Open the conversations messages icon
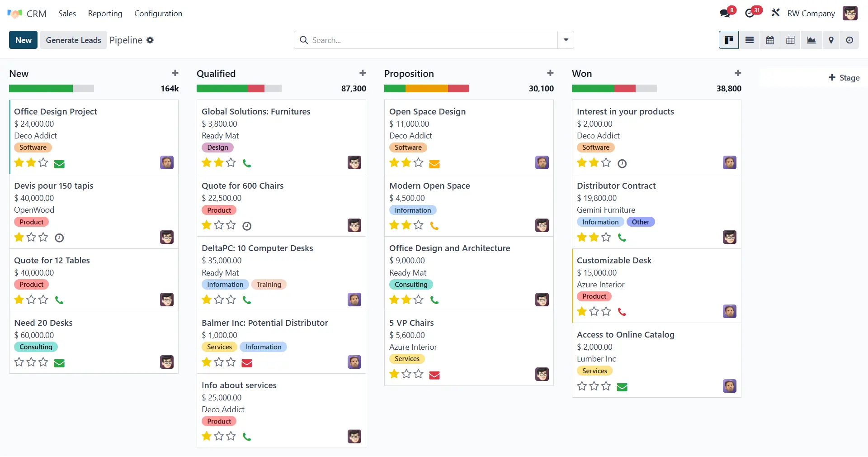Screen dimensions: 868x457 725,13
